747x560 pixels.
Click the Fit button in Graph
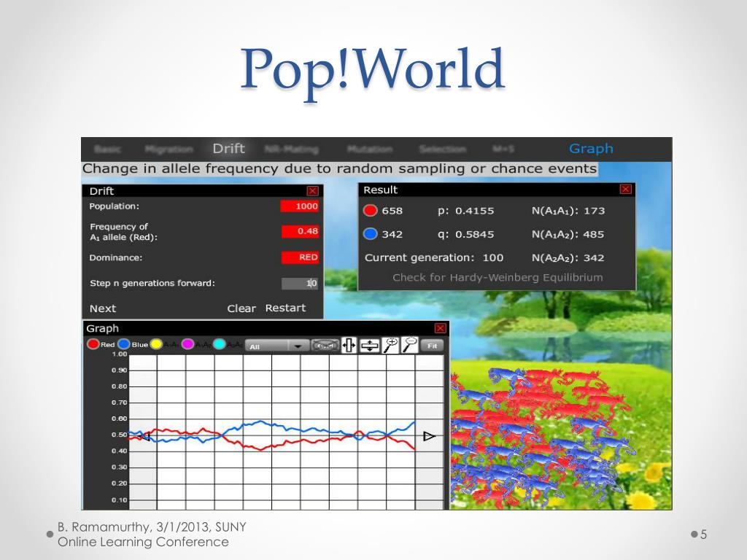coord(432,346)
